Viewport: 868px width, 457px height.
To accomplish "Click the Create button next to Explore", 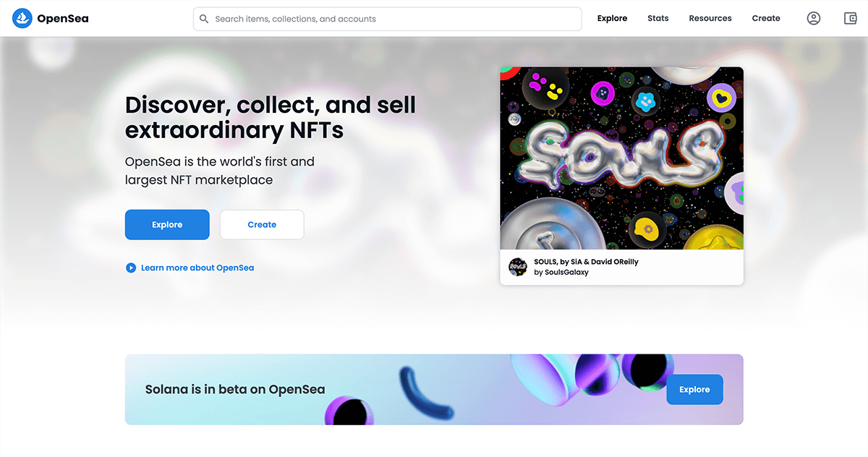I will (x=262, y=224).
